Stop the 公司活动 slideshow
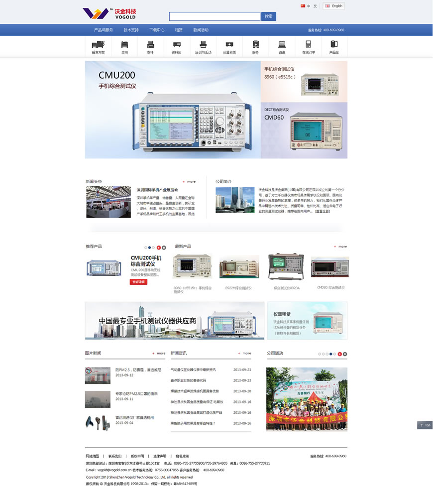 pyautogui.click(x=345, y=354)
